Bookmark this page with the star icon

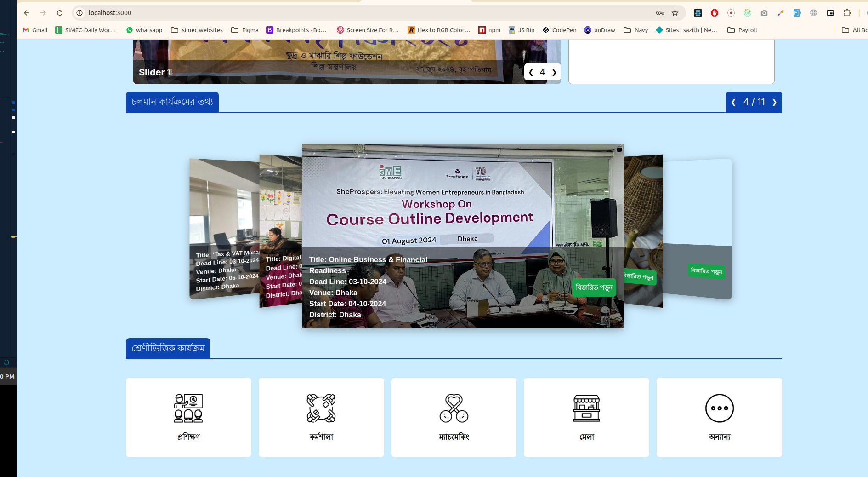pos(675,13)
